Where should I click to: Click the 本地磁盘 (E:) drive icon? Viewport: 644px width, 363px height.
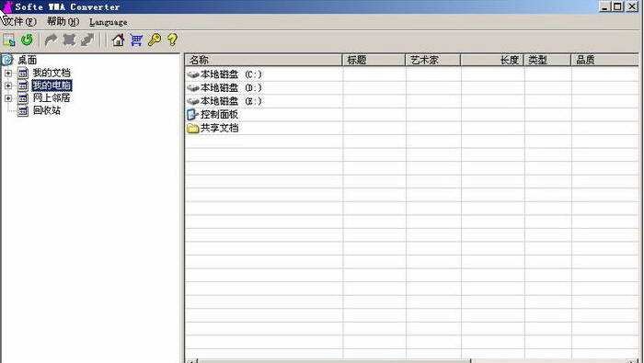(x=192, y=101)
